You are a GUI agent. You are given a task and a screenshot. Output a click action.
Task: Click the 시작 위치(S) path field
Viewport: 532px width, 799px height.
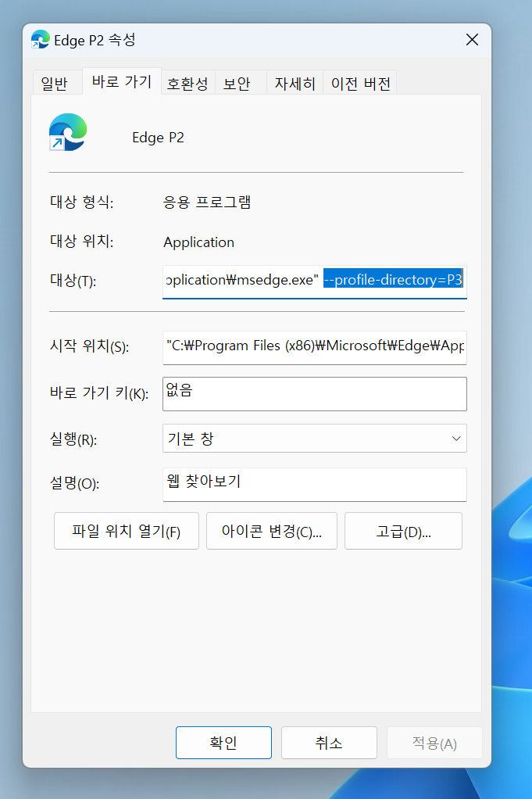point(315,348)
